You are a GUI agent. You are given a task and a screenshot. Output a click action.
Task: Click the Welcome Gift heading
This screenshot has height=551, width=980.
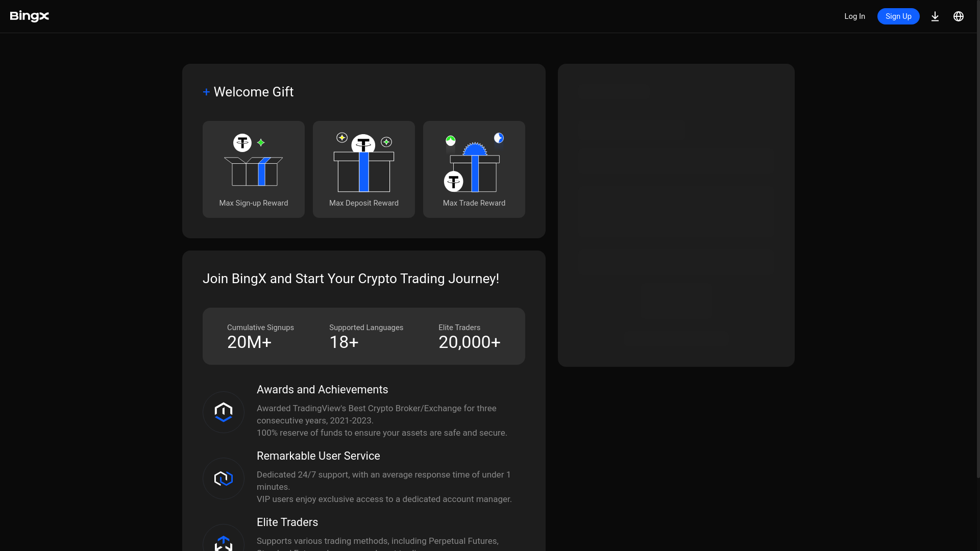coord(254,92)
